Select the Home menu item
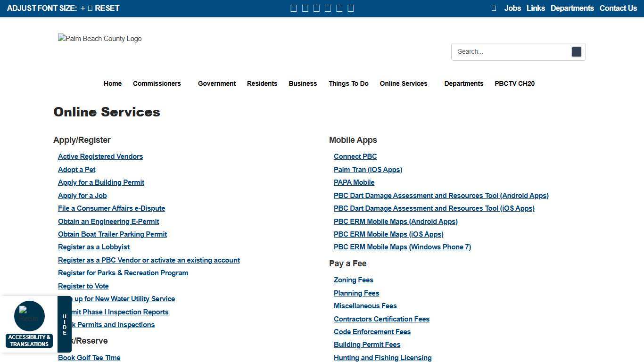Screen dimensions: 644x362 coord(113,83)
